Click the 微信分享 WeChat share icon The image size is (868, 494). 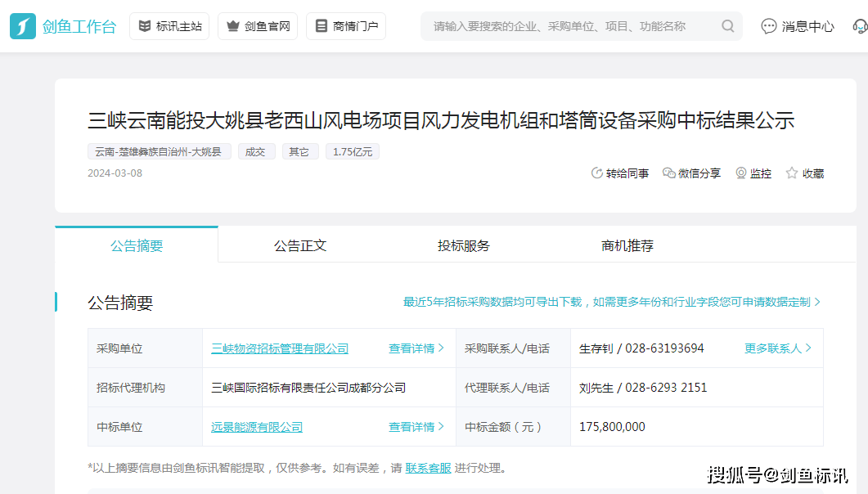[x=668, y=173]
